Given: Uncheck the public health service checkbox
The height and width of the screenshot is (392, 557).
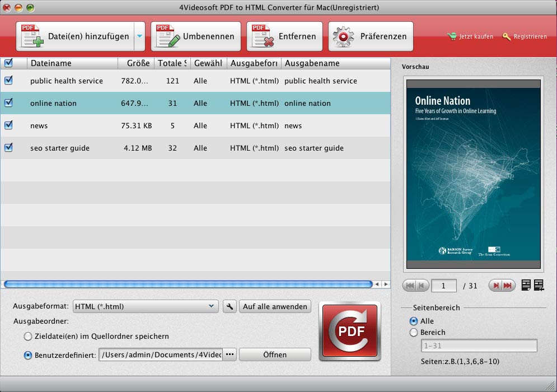Looking at the screenshot, I should [x=8, y=81].
